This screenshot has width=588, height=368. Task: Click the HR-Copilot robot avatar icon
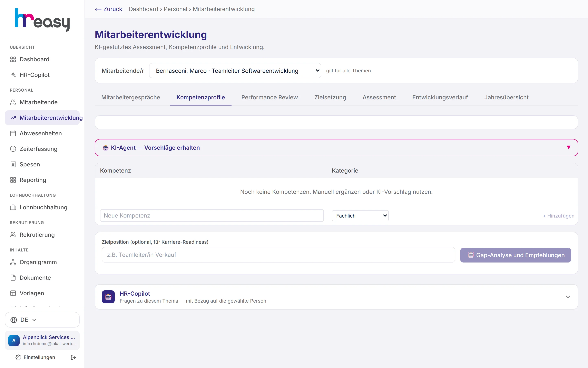click(x=108, y=297)
